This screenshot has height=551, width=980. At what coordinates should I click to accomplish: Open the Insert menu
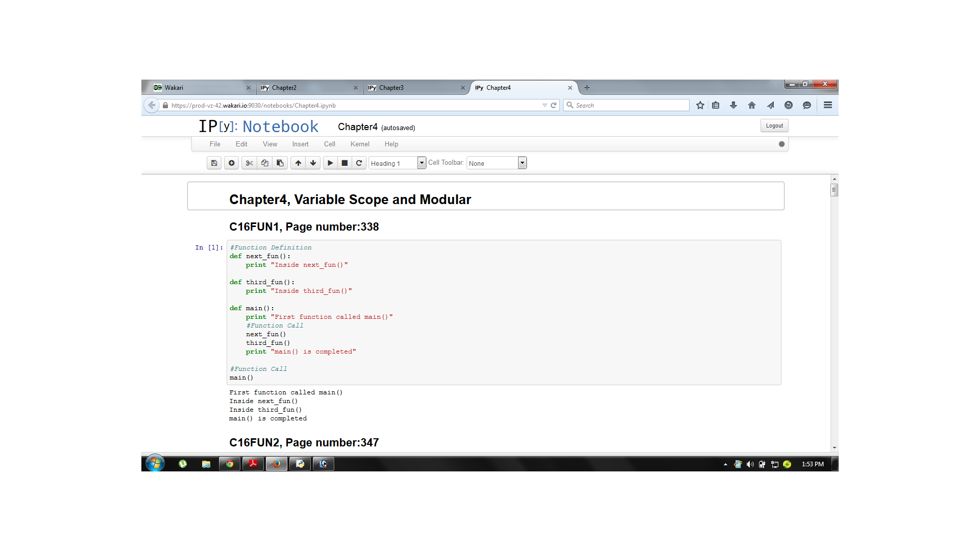(x=300, y=144)
